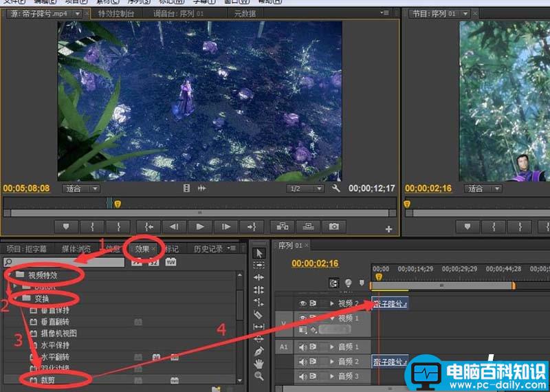This screenshot has height=392, width=550.
Task: Mute 音频 2 track speaker icon
Action: 302,361
